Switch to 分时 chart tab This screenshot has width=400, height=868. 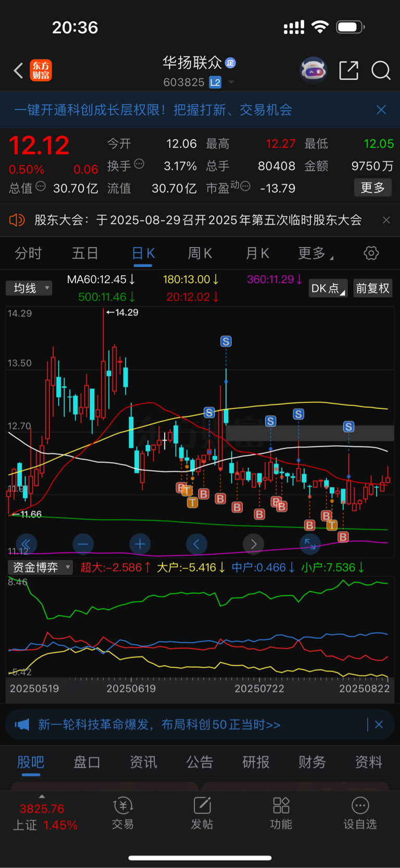click(28, 253)
